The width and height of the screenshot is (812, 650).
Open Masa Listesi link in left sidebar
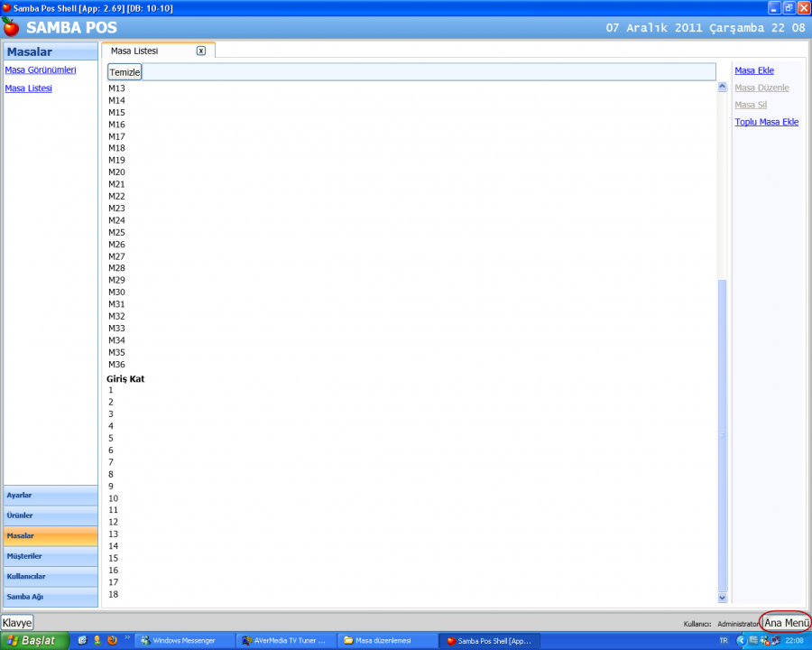[x=29, y=88]
